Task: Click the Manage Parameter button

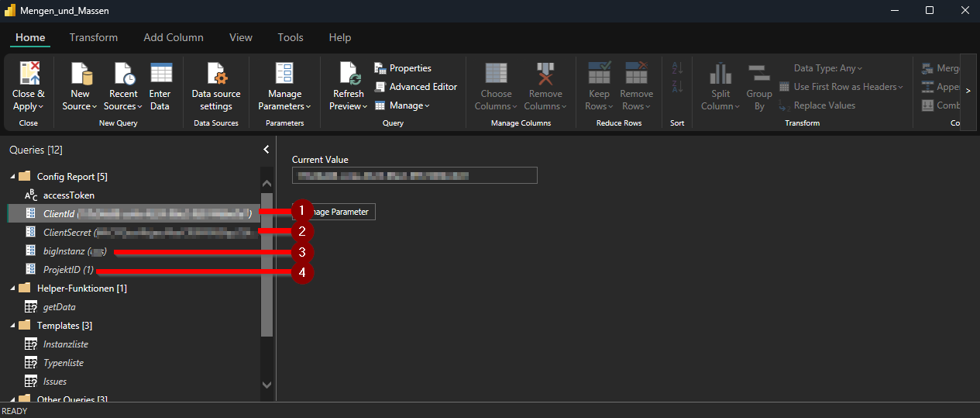Action: pos(334,212)
